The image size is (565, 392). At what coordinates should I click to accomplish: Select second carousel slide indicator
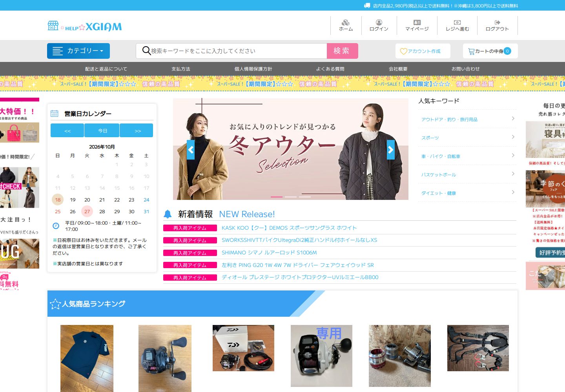pyautogui.click(x=291, y=197)
